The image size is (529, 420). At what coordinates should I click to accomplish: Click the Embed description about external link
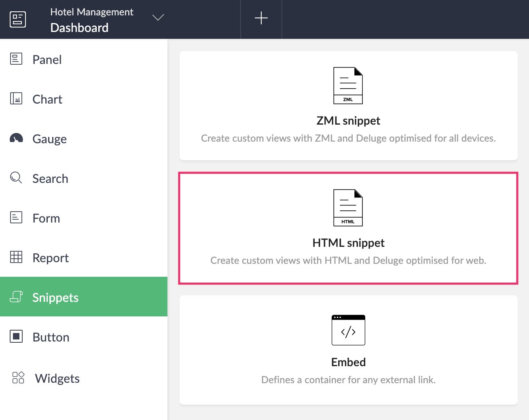point(349,380)
